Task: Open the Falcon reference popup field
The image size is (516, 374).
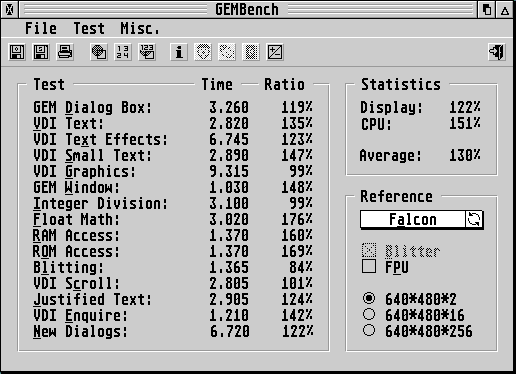Action: click(x=413, y=219)
